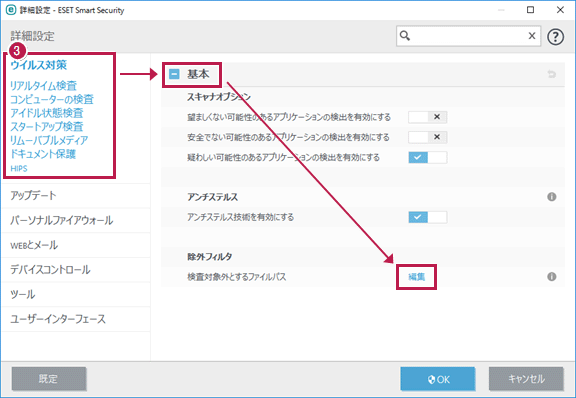Screen dimensions: 576x398
Task: Toggle アンチステルス技術を有効にする switch
Action: tap(428, 217)
